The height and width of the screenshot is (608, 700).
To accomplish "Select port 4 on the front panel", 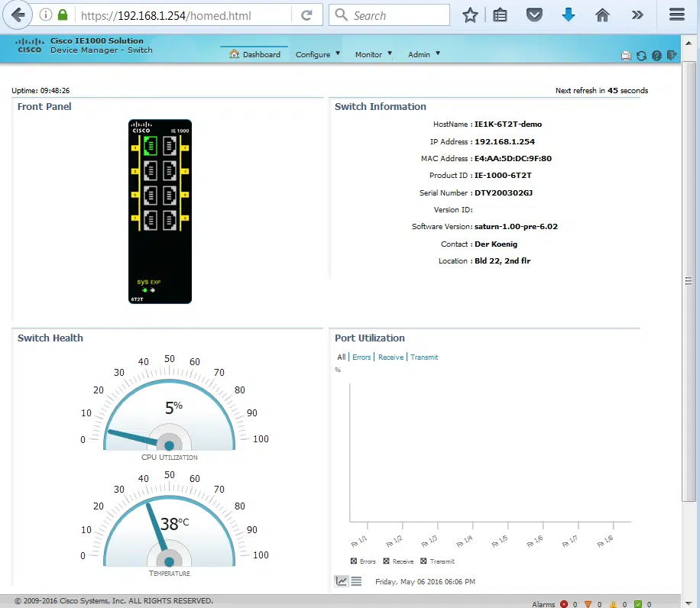I will click(x=169, y=171).
